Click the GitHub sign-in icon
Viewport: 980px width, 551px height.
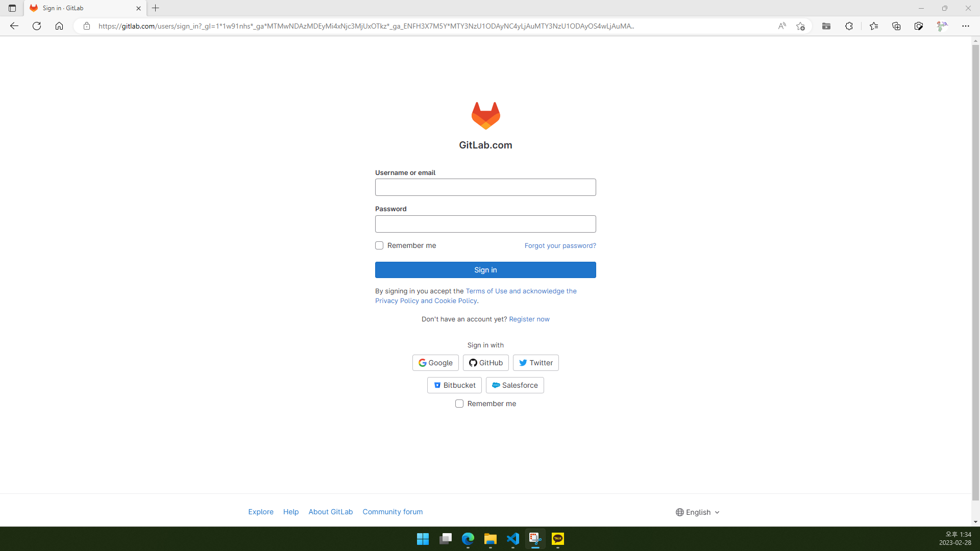(473, 363)
